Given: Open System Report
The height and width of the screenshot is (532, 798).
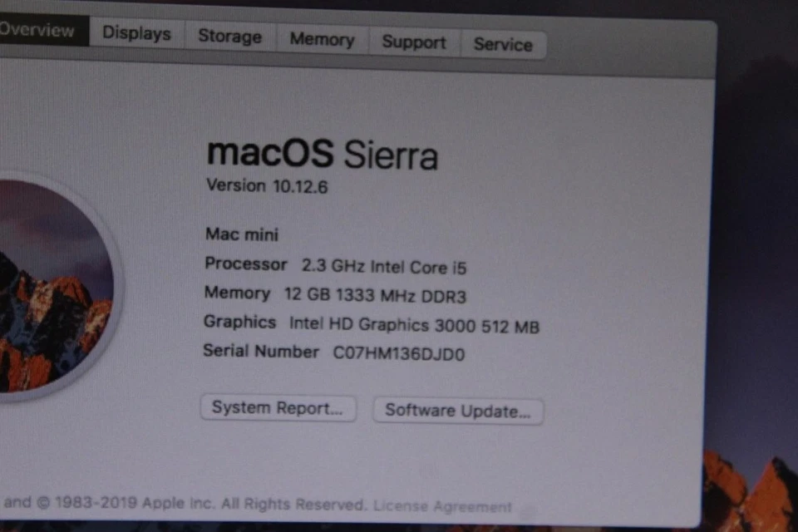Looking at the screenshot, I should pos(278,408).
